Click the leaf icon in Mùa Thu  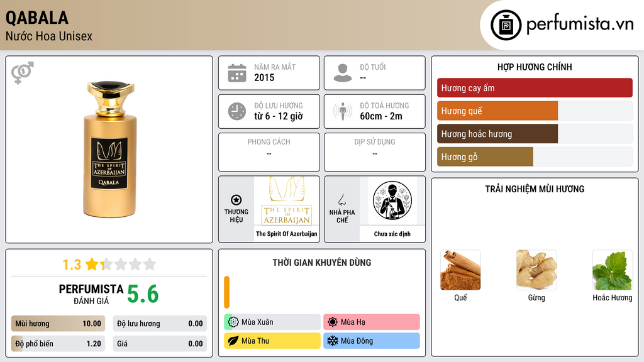pyautogui.click(x=233, y=341)
